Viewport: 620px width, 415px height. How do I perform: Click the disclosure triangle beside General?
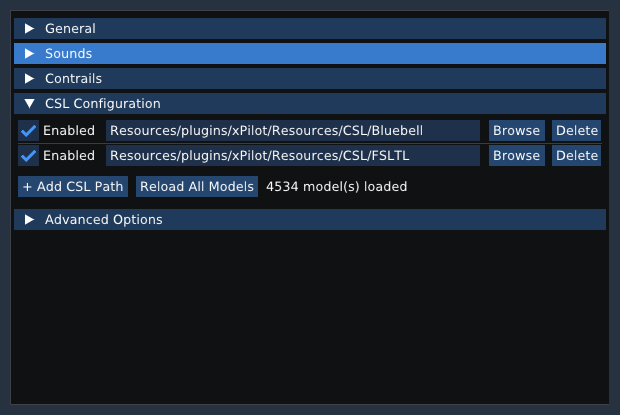[x=29, y=29]
